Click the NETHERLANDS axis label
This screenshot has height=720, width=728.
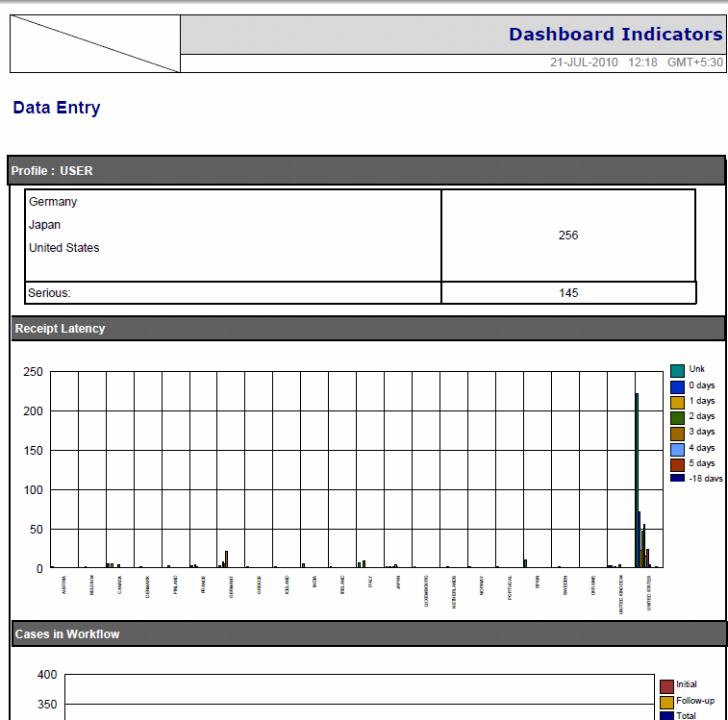[454, 592]
